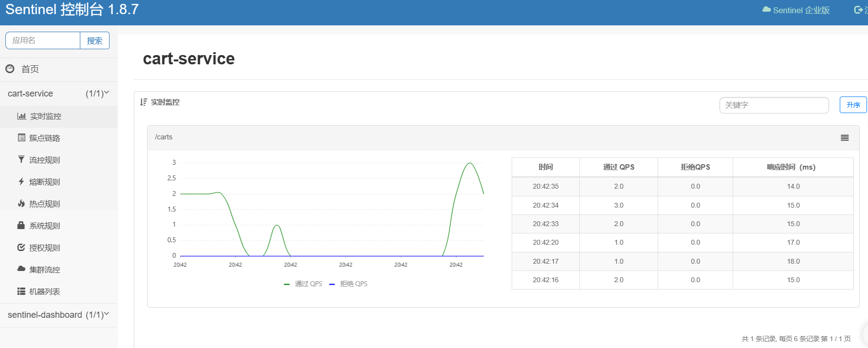Image resolution: width=868 pixels, height=348 pixels.
Task: Click the sort icon beside 实时监控 heading
Action: click(144, 102)
